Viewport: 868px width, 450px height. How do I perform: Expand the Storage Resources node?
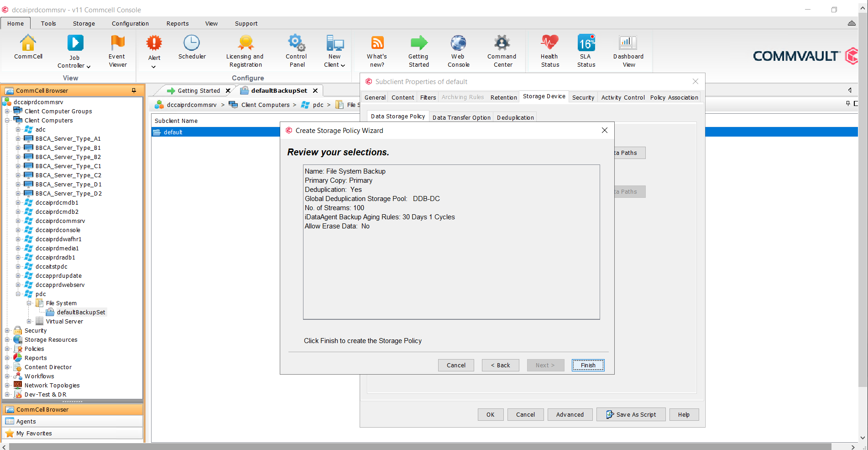coord(7,339)
